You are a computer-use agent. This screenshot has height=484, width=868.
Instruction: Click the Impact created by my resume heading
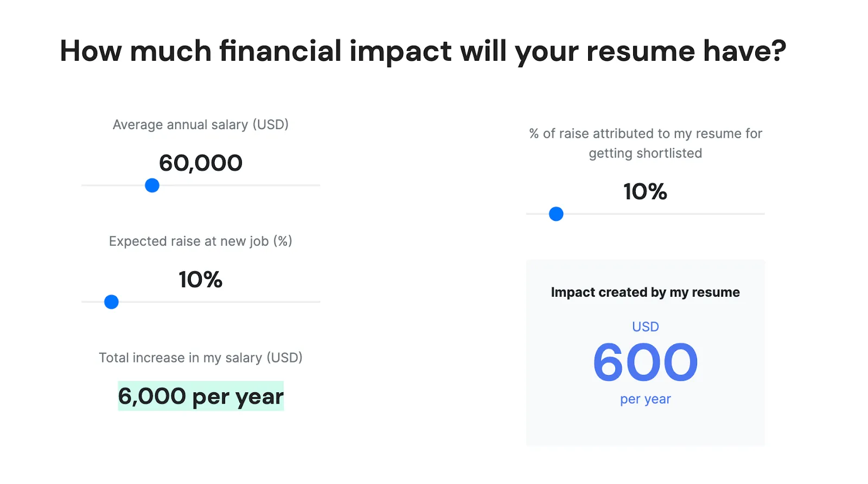click(645, 292)
